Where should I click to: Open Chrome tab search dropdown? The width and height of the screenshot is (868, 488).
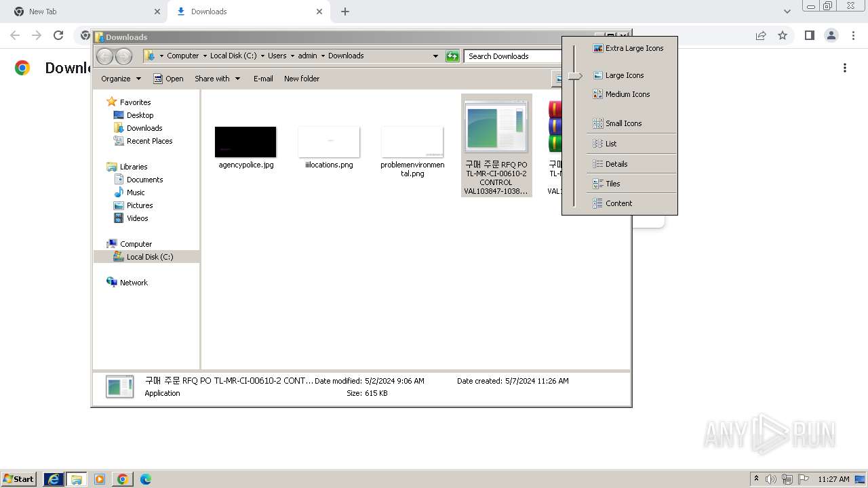[787, 12]
